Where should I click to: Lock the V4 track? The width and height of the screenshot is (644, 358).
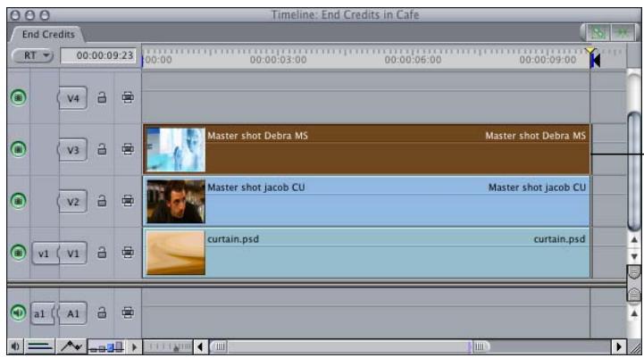coord(102,97)
